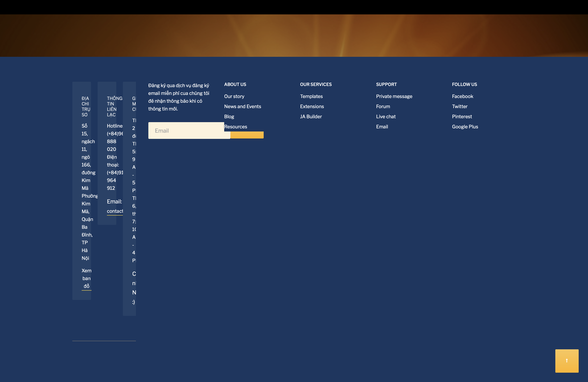Click Private message under Support
Image resolution: width=588 pixels, height=382 pixels.
click(x=394, y=96)
